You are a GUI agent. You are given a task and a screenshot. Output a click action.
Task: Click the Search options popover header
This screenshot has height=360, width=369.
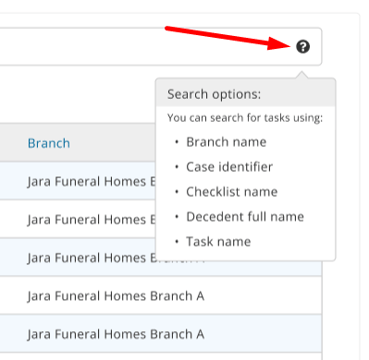pos(246,94)
